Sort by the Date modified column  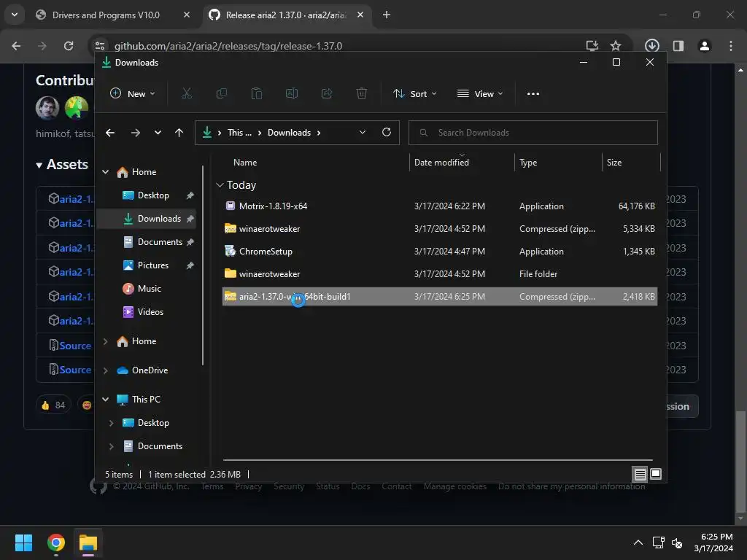point(441,163)
